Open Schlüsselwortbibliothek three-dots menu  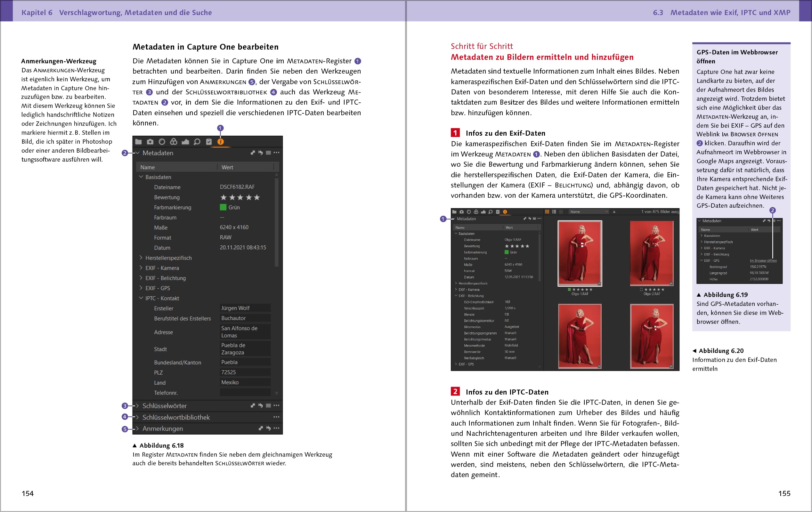[277, 417]
